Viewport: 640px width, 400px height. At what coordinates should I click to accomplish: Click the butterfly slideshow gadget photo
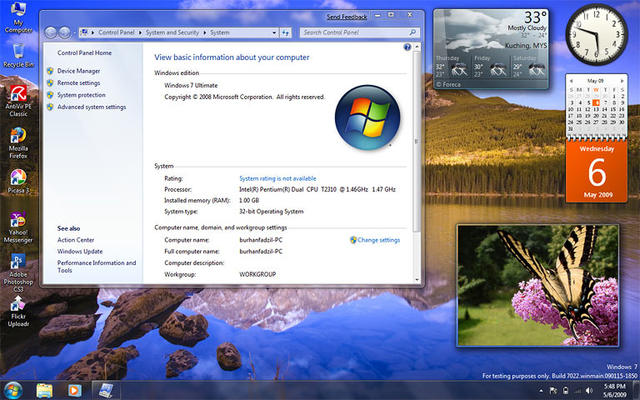(x=538, y=285)
